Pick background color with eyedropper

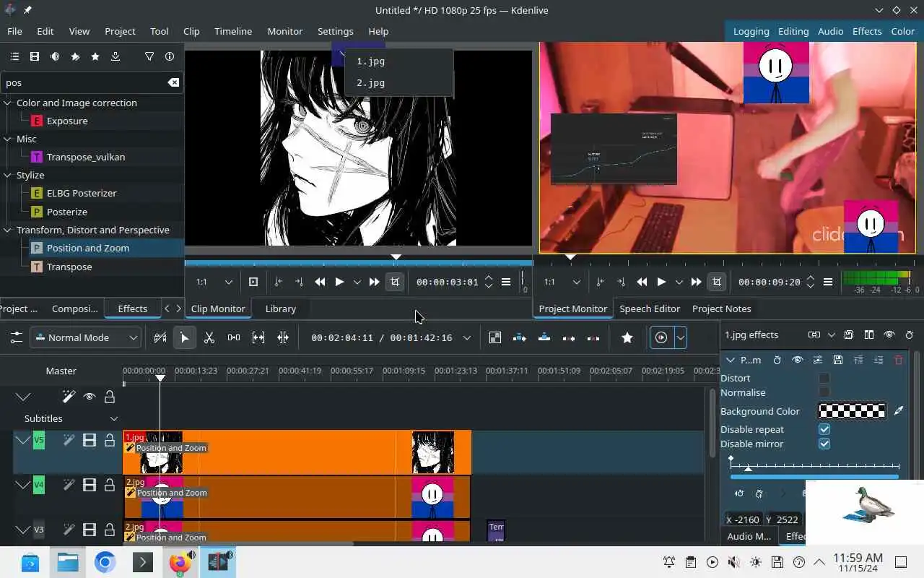point(899,411)
